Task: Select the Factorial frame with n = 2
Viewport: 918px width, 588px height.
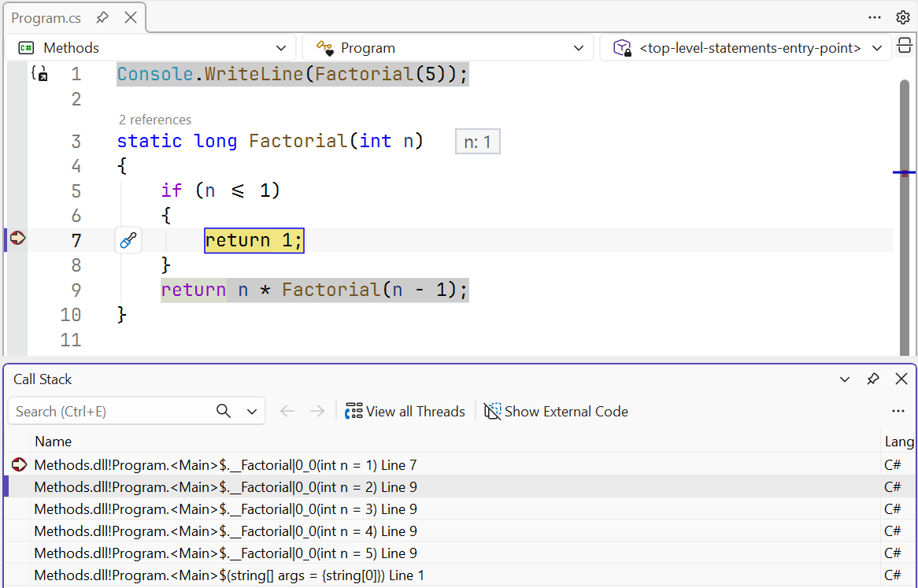Action: coord(460,486)
